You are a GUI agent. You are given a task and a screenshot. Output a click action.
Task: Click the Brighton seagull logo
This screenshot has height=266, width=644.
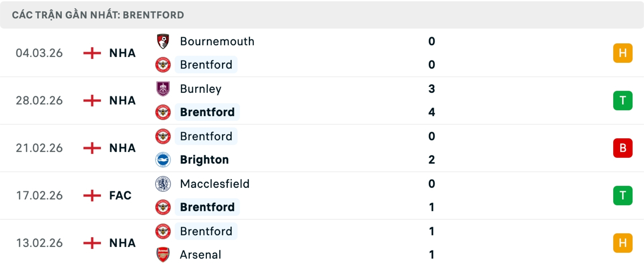(x=163, y=160)
